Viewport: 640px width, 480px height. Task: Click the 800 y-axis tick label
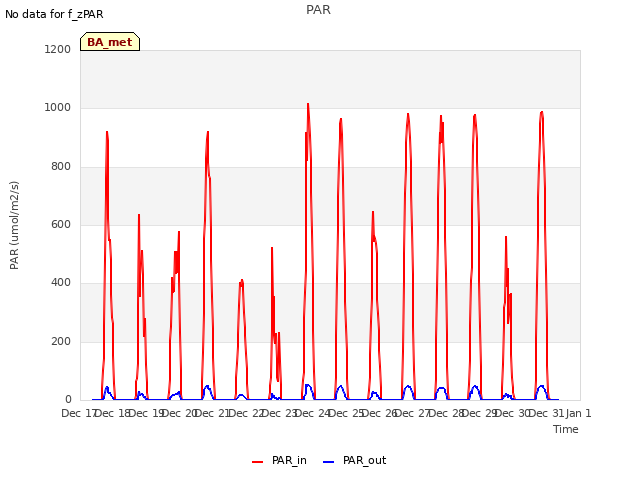(x=61, y=167)
